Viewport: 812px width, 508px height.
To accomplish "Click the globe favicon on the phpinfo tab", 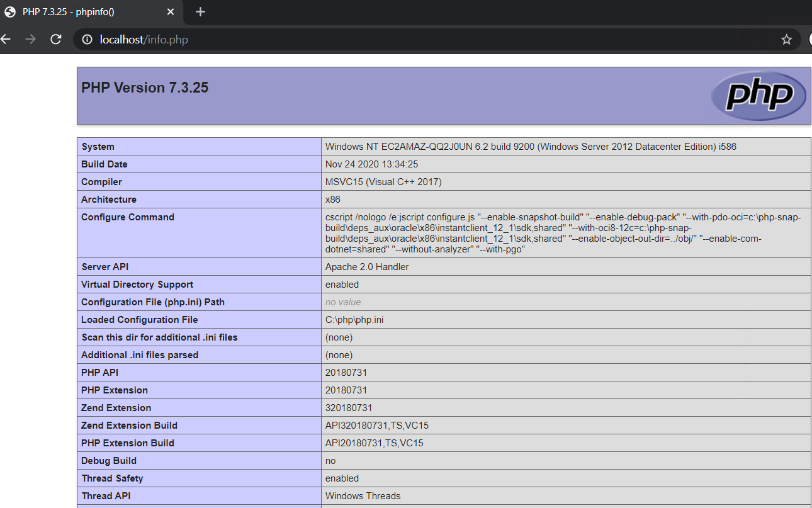I will (x=10, y=12).
